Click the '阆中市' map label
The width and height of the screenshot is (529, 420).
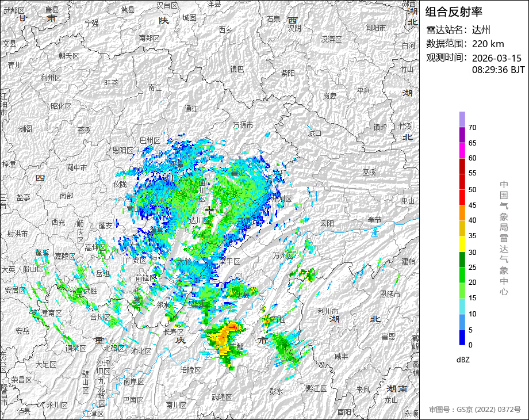(x=76, y=167)
